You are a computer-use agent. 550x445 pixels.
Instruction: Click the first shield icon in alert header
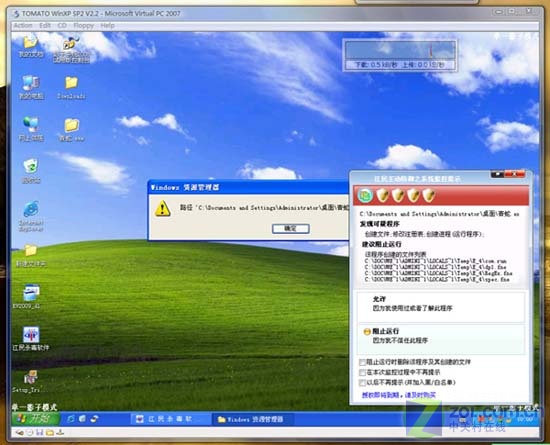click(382, 195)
